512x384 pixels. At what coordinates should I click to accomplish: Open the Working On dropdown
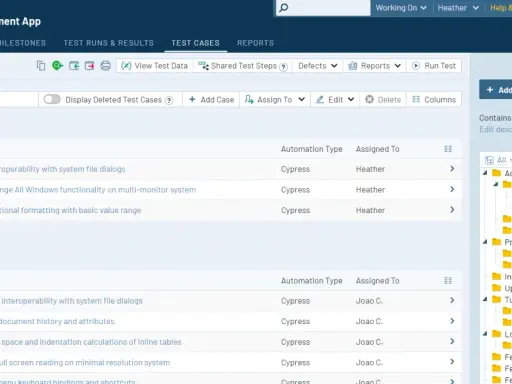point(401,8)
